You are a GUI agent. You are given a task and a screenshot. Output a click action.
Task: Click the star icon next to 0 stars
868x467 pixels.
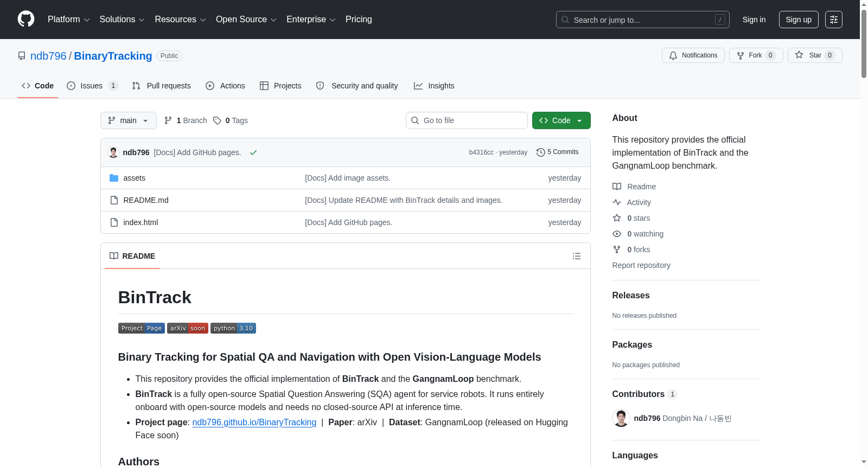coord(617,218)
